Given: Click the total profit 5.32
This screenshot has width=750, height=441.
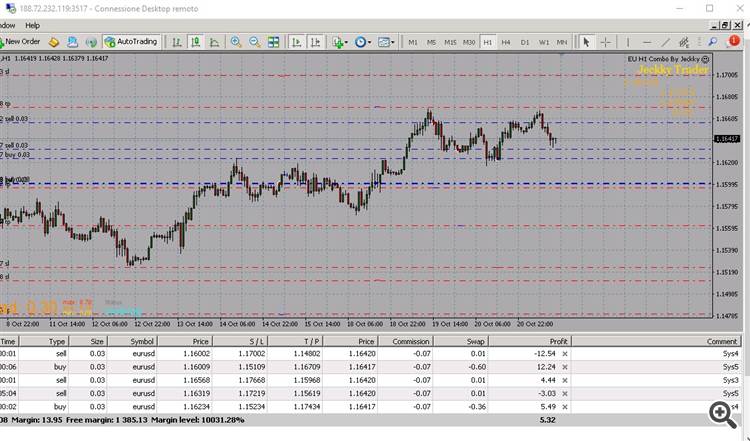Looking at the screenshot, I should 547,420.
